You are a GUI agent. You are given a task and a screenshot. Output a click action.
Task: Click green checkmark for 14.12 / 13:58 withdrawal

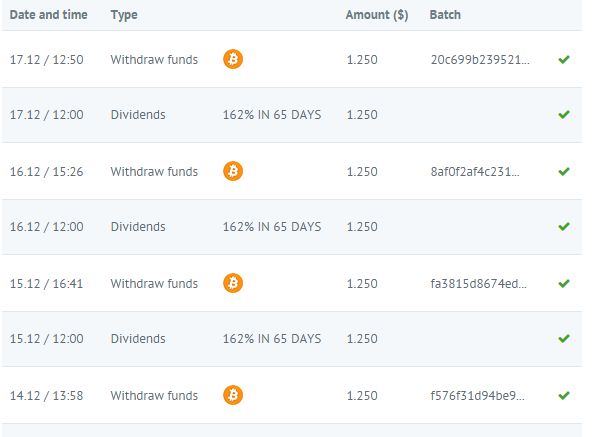click(564, 395)
